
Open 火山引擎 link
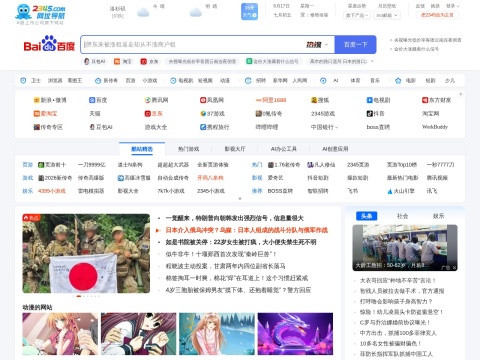coord(401,191)
